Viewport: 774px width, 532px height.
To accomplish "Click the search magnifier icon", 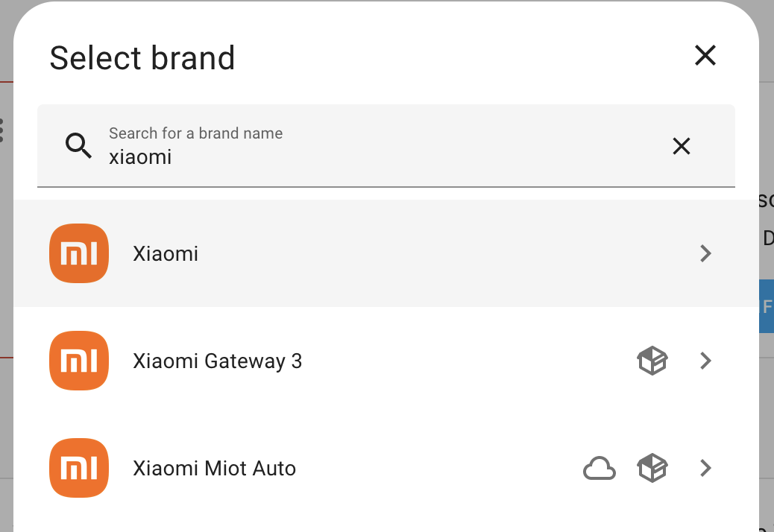I will tap(78, 146).
